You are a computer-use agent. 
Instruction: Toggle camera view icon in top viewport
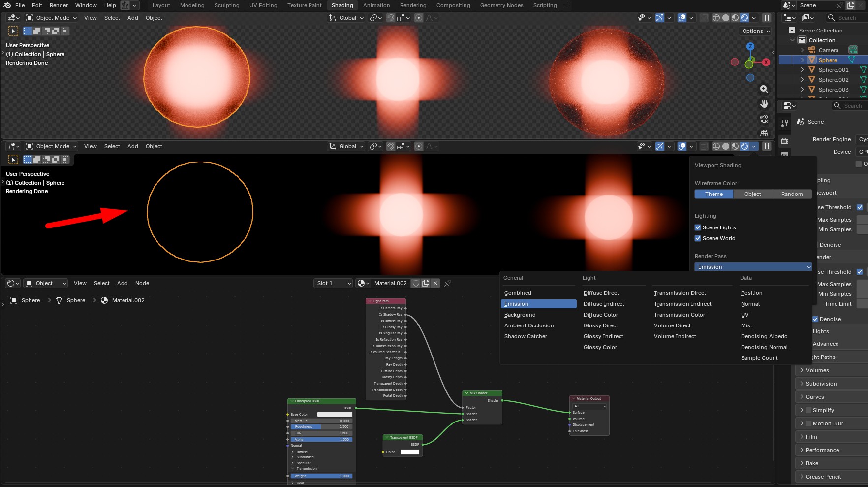pyautogui.click(x=764, y=119)
